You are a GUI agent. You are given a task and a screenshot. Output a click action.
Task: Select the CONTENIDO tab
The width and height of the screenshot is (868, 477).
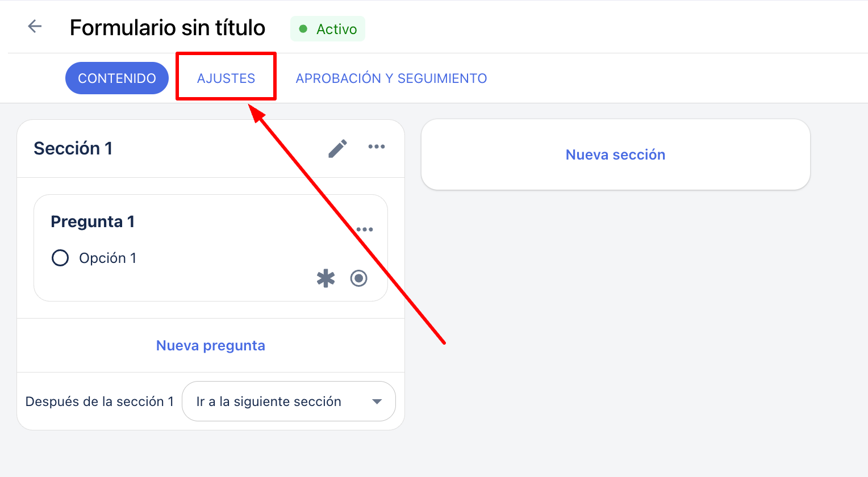coord(117,78)
